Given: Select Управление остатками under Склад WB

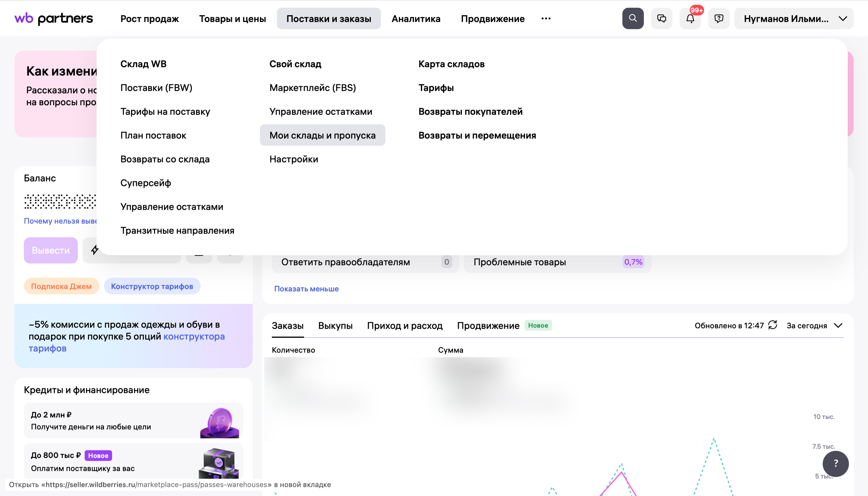Looking at the screenshot, I should [171, 207].
